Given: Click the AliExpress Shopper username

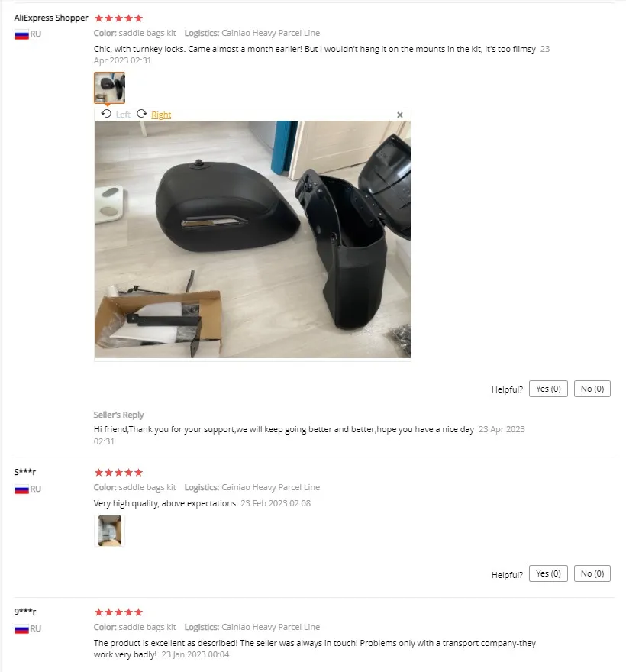Looking at the screenshot, I should coord(51,18).
